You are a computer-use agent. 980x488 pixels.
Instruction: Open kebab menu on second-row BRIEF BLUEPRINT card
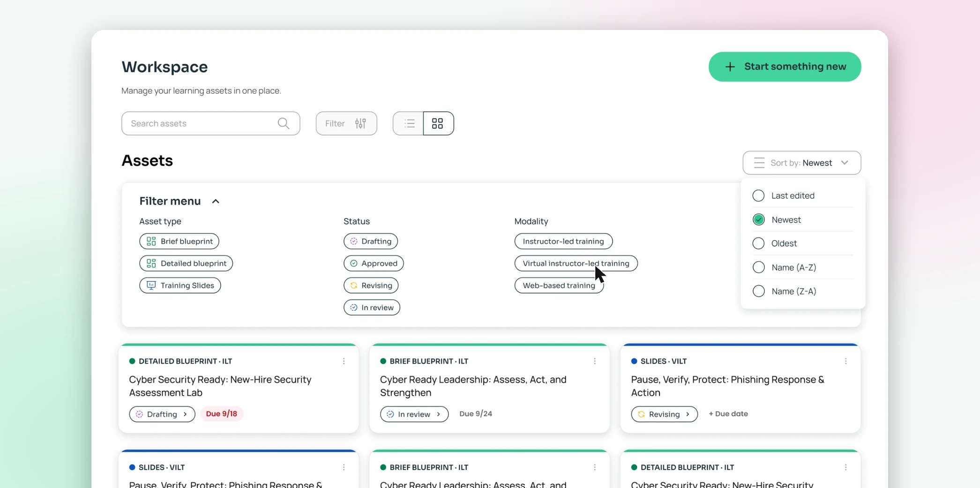tap(594, 467)
